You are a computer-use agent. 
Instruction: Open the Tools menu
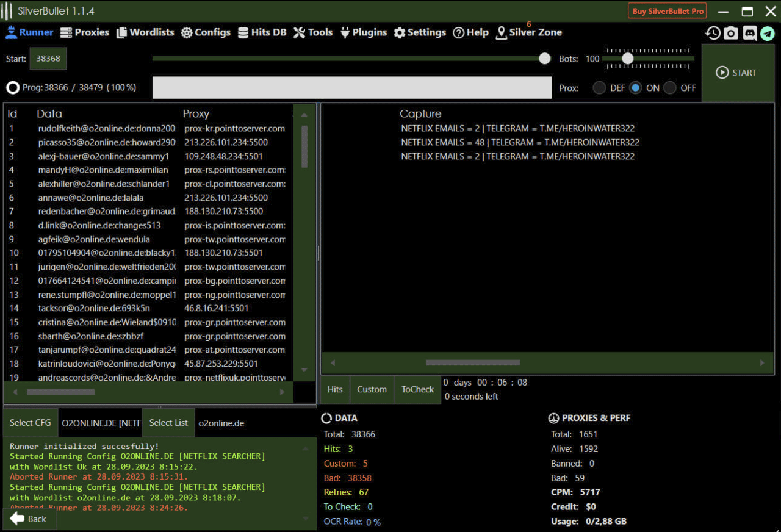[313, 32]
